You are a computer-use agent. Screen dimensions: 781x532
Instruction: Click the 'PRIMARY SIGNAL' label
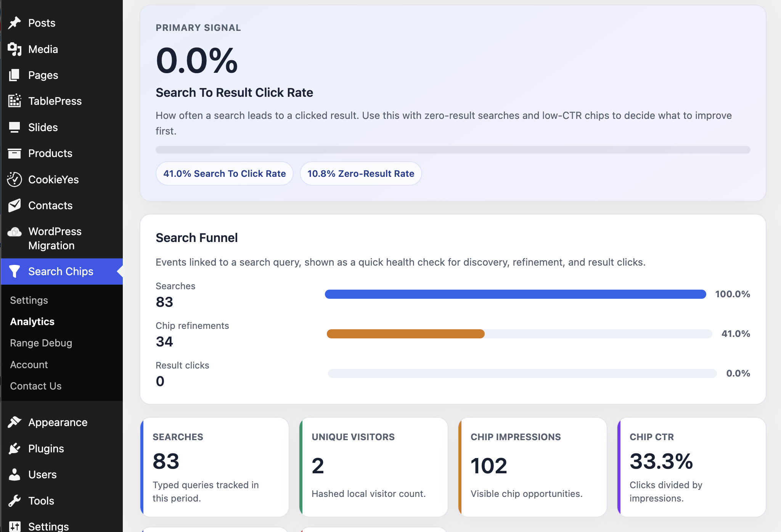coord(198,28)
